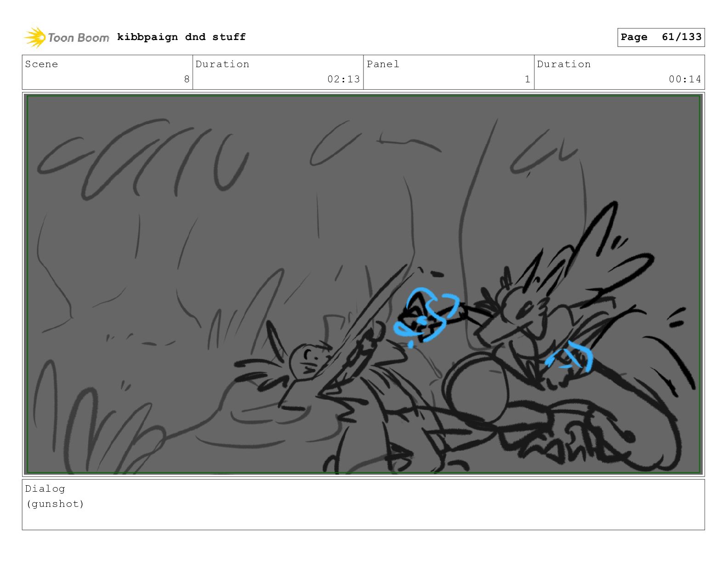Click the 'Scene' header label
This screenshot has height=563, width=728.
point(42,64)
